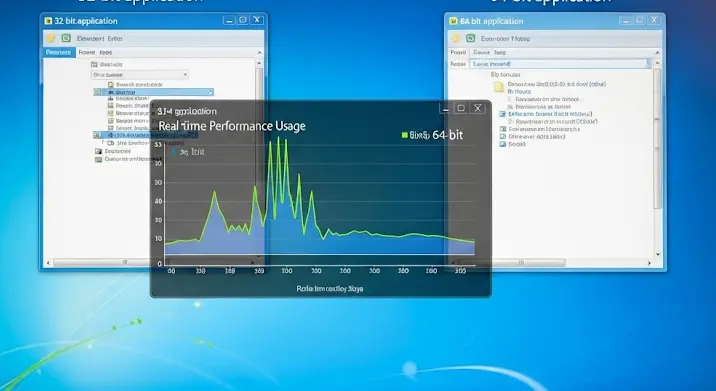Collapse the tab row chevron in 32 bit application window
This screenshot has width=716, height=391.
(259, 53)
